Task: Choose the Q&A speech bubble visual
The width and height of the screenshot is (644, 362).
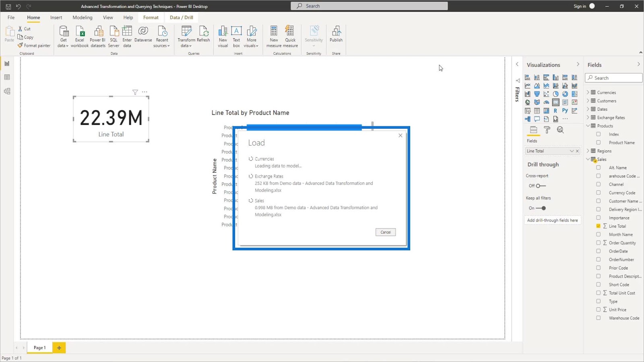Action: (x=537, y=119)
